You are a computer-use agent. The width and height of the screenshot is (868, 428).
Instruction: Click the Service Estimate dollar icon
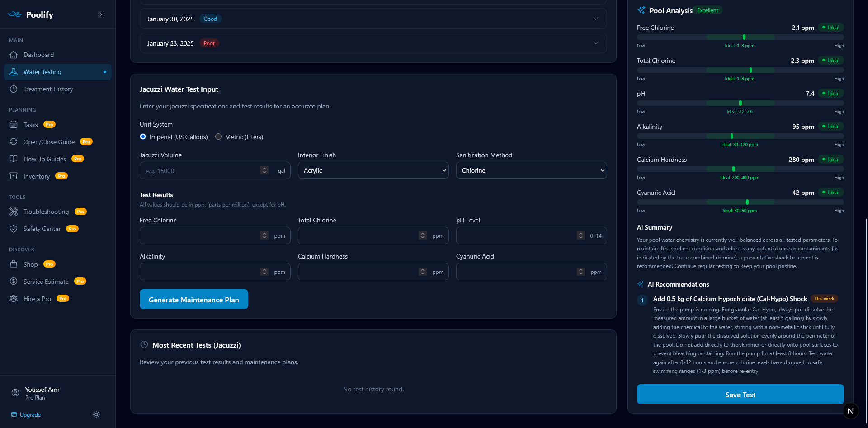point(14,282)
